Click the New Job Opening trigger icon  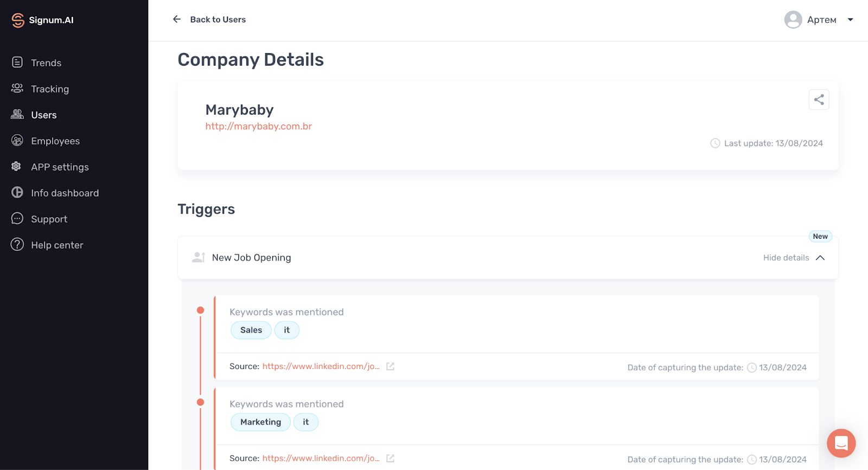click(x=199, y=257)
